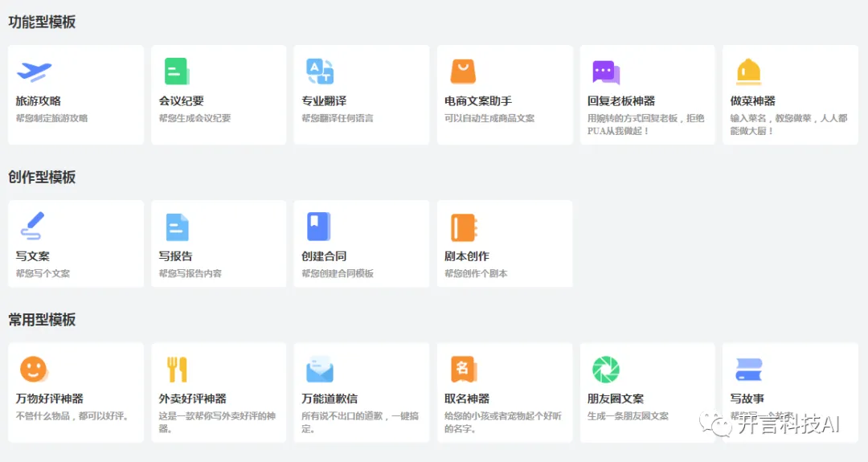Click the description 帮您写报告内容
Viewport: 868px width, 462px height.
190,274
